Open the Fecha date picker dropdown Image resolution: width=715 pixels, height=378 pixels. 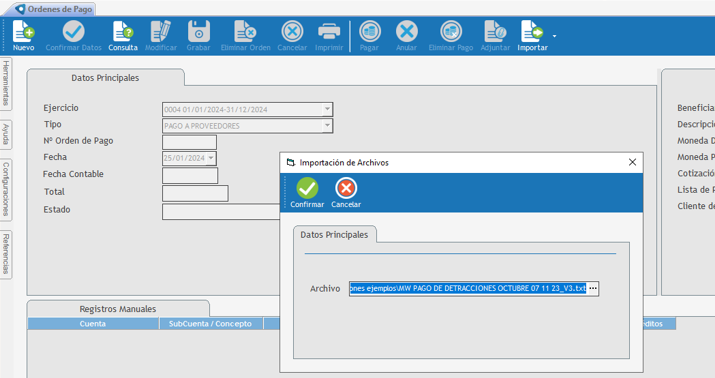click(x=211, y=158)
